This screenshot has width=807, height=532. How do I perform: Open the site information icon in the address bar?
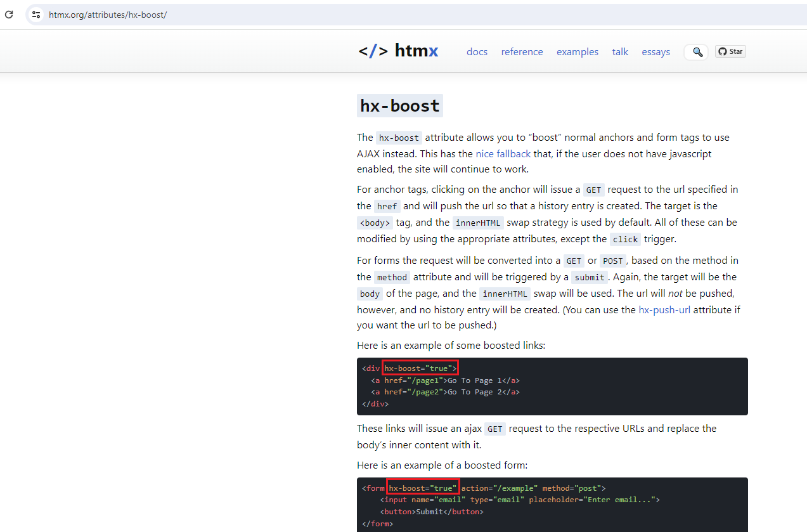click(36, 14)
